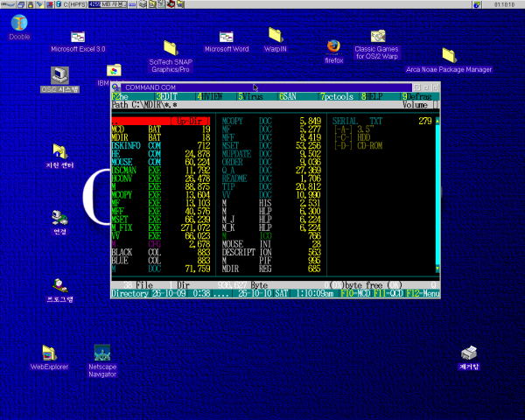
Task: Select the MOUSE INI file row
Action: (x=271, y=244)
